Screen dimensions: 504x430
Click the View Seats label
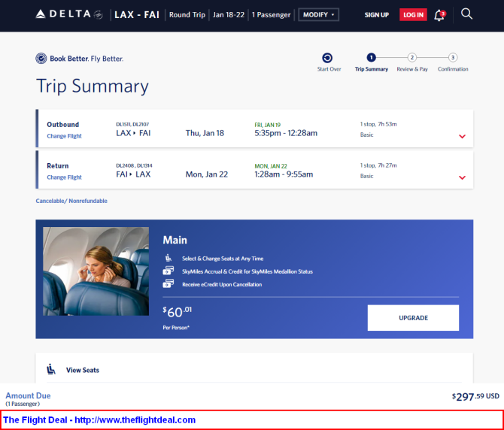pos(83,370)
